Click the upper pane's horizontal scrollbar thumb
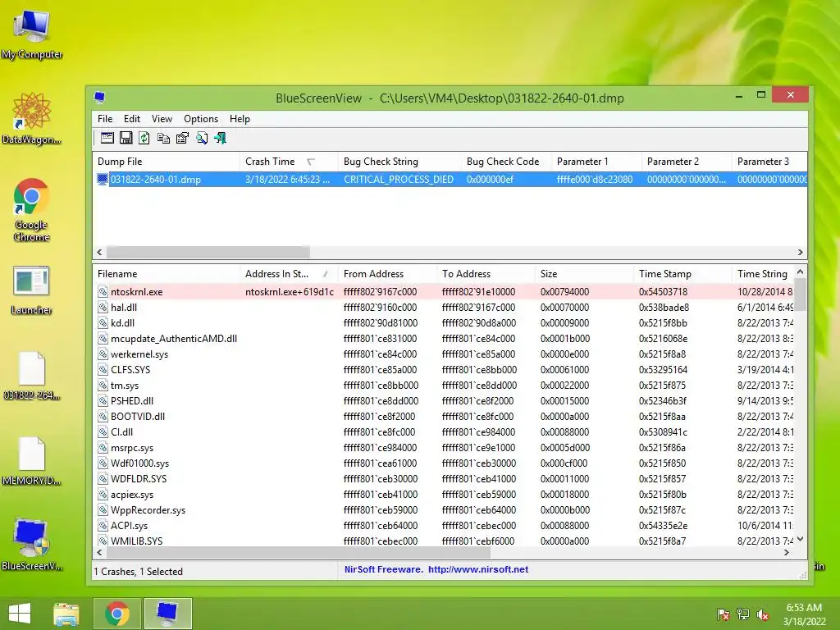This screenshot has width=840, height=630. 208,252
